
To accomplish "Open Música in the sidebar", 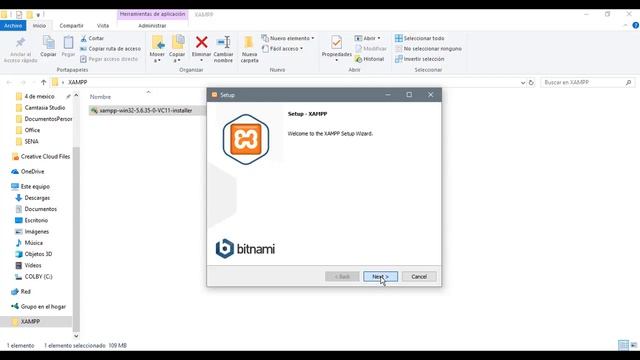I will (x=33, y=242).
